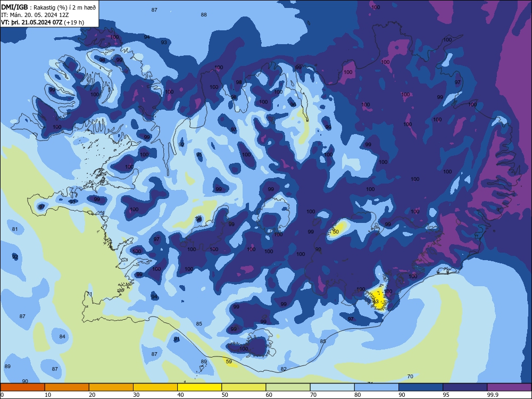Click the 82 value on the southern coastline
Image resolution: width=532 pixels, height=399 pixels.
[284, 369]
